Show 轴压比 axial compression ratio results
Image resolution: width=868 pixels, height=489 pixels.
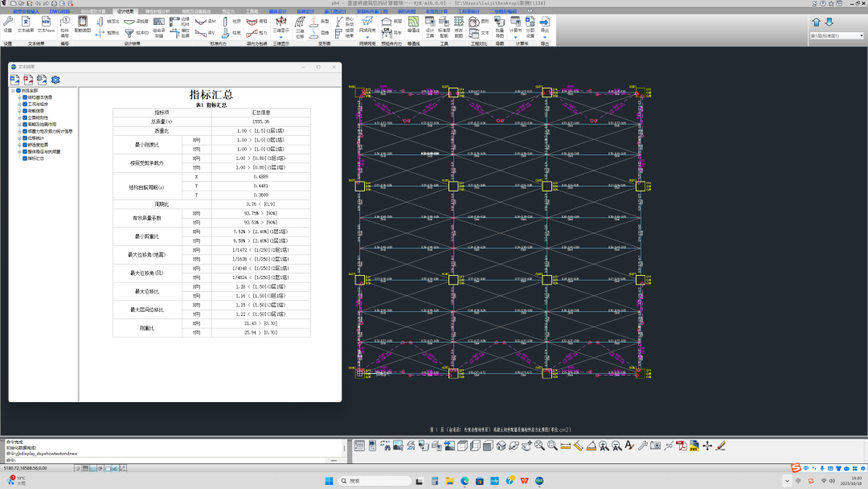[x=108, y=21]
